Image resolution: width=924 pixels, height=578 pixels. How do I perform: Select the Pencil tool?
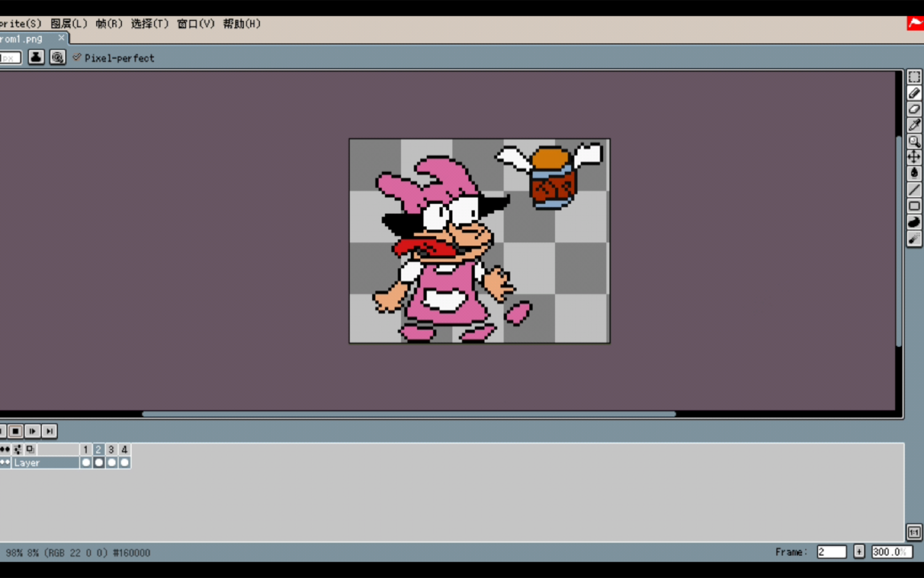pyautogui.click(x=914, y=93)
